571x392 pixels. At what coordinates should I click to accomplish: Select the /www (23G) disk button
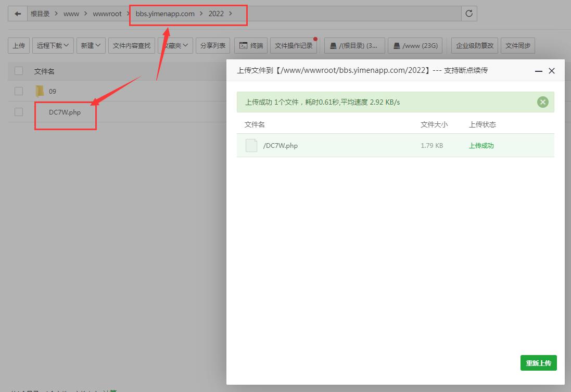coord(415,45)
